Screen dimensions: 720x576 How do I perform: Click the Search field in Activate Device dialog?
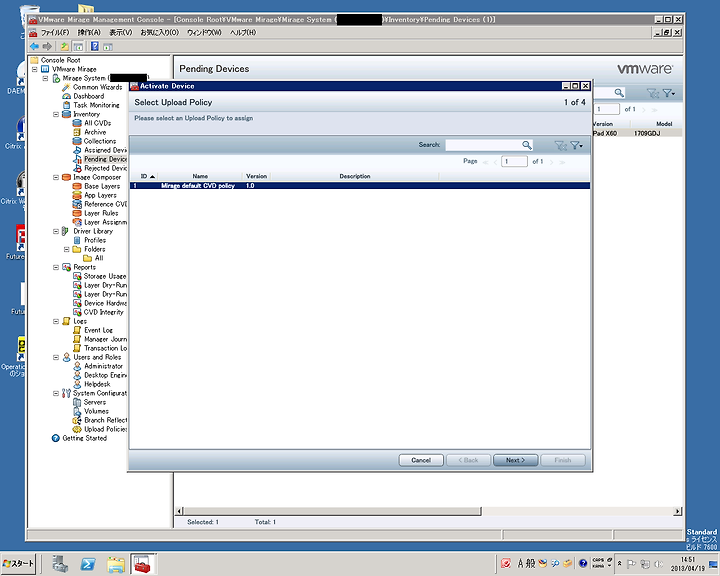point(483,145)
